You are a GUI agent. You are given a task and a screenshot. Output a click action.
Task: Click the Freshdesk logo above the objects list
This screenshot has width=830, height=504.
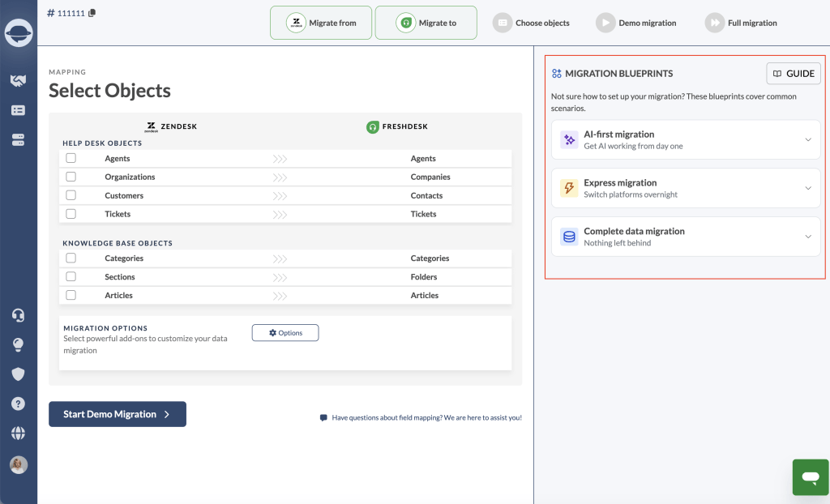(373, 127)
